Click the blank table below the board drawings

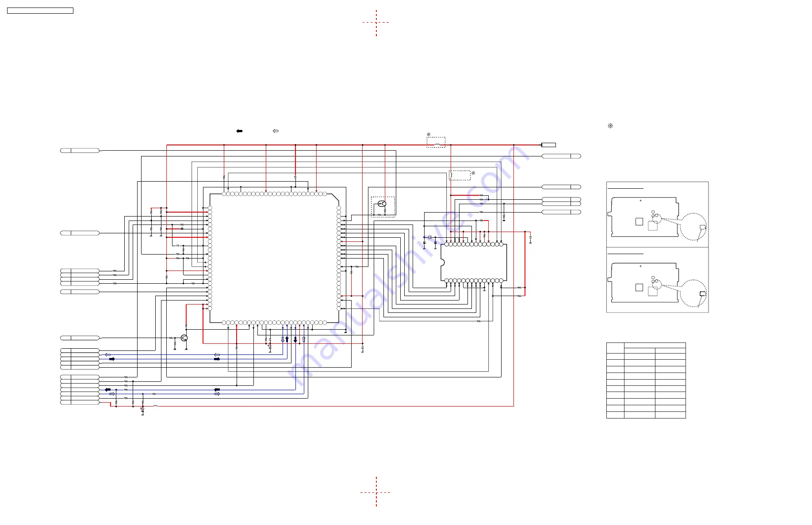coord(646,380)
